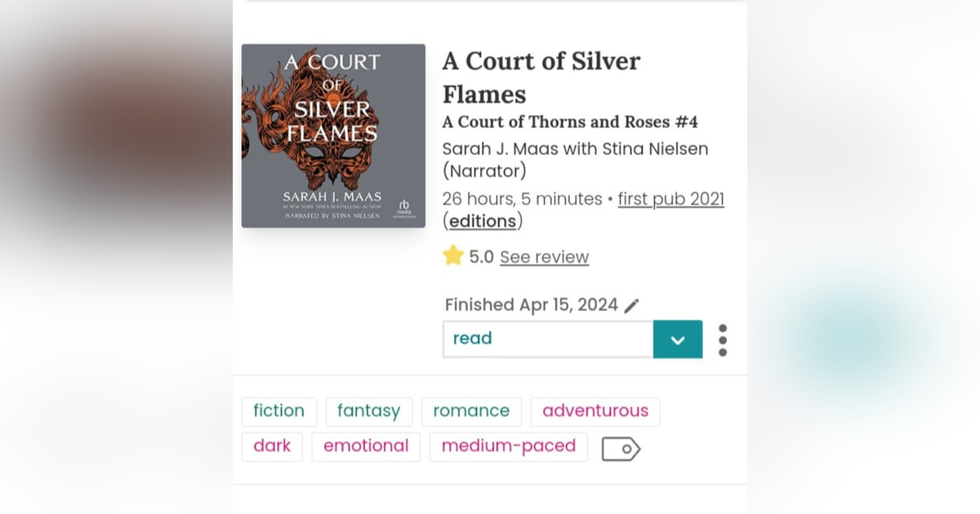Select the emotional mood tag
Viewport: 980px width, 514px height.
click(x=365, y=446)
